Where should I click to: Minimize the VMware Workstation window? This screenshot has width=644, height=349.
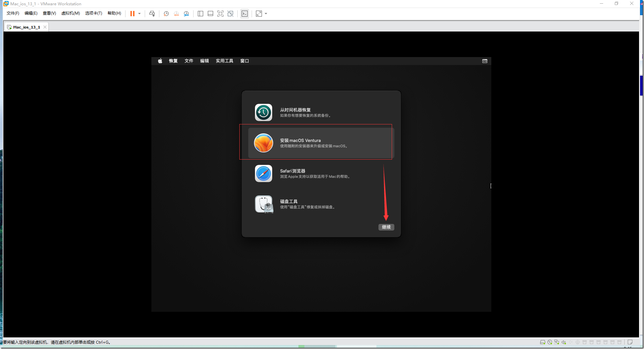point(602,4)
